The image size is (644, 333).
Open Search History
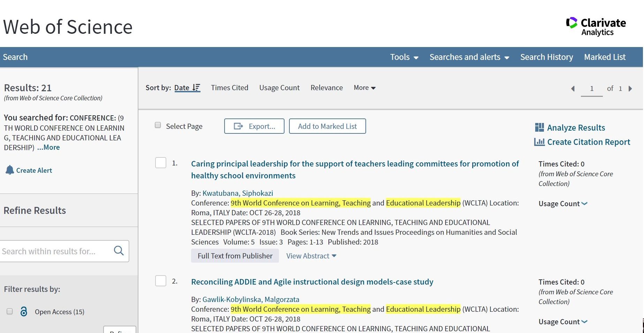point(546,57)
